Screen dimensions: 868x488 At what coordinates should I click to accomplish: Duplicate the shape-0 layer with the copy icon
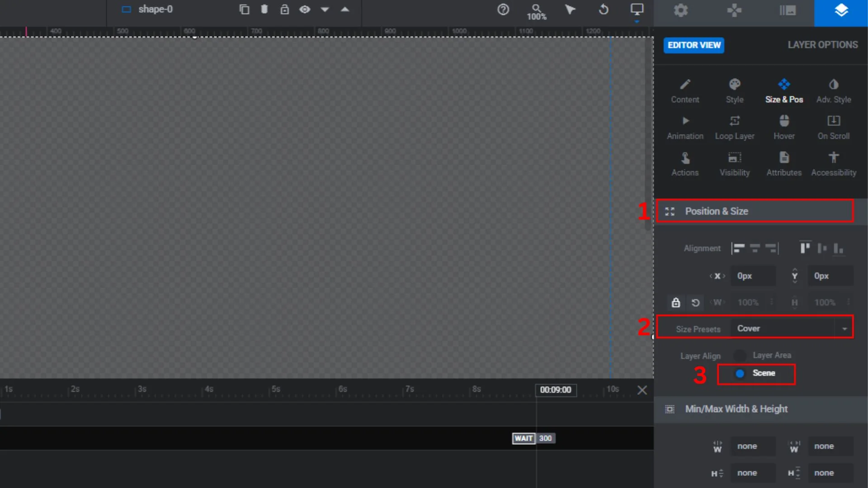(244, 9)
